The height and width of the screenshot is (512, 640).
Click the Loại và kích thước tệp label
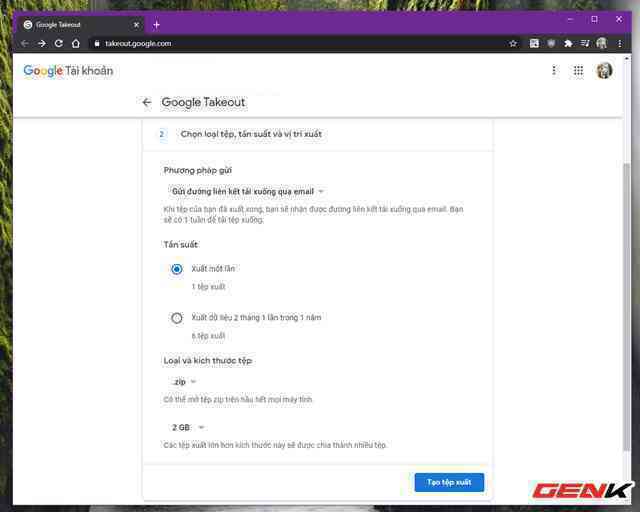pos(208,361)
